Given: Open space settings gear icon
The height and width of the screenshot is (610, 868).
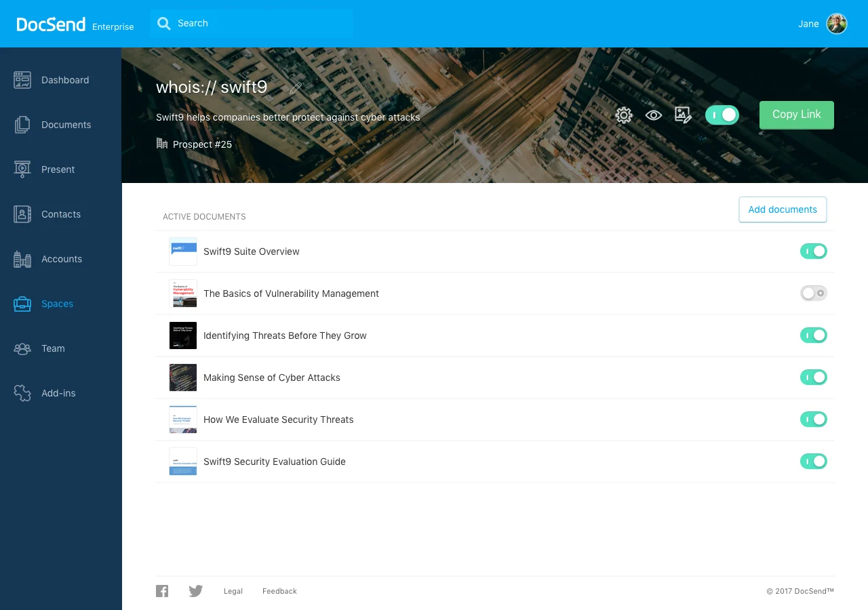Looking at the screenshot, I should tap(624, 115).
